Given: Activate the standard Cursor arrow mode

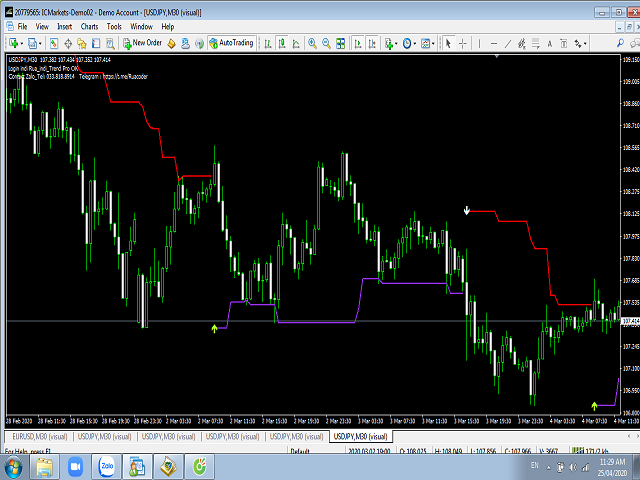Looking at the screenshot, I should [x=448, y=43].
